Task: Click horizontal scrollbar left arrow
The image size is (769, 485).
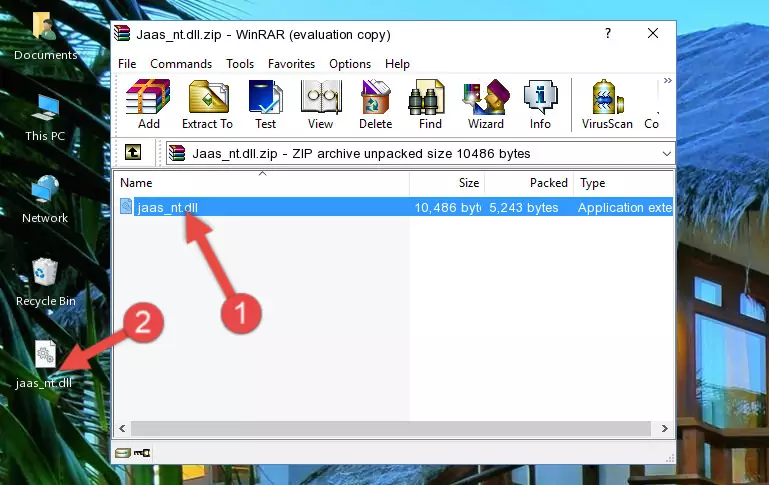Action: click(x=123, y=428)
